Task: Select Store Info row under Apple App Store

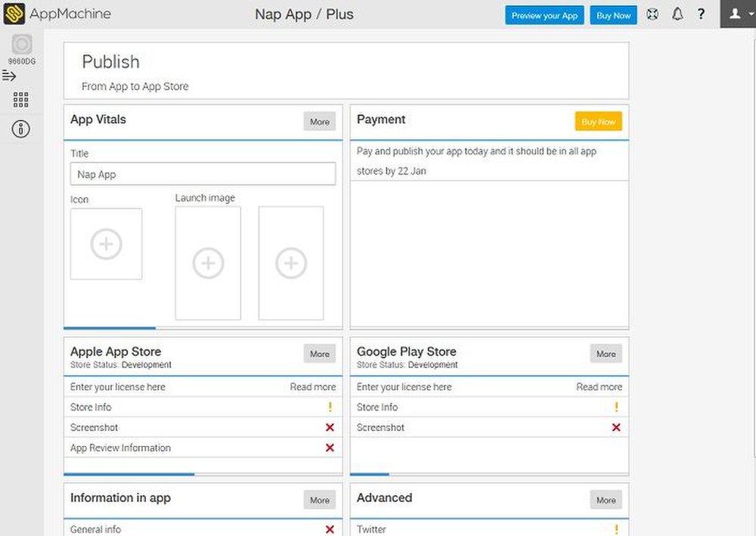Action: [x=91, y=407]
